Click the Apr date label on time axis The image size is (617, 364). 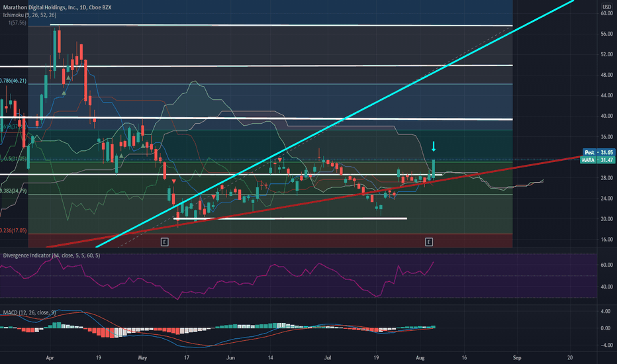point(50,357)
